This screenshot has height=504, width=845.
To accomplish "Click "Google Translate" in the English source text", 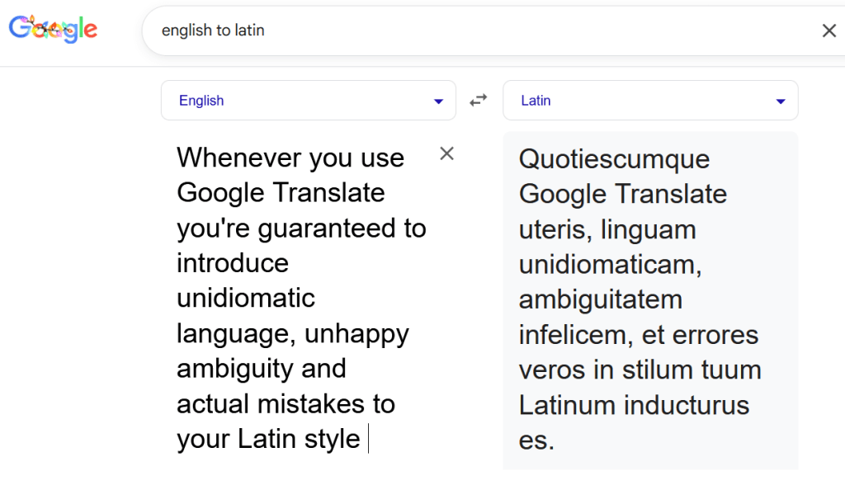I will (281, 192).
